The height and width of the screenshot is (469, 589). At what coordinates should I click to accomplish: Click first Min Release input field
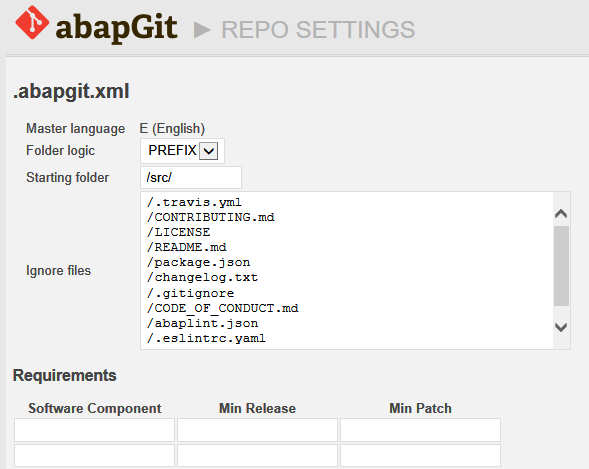pos(257,430)
